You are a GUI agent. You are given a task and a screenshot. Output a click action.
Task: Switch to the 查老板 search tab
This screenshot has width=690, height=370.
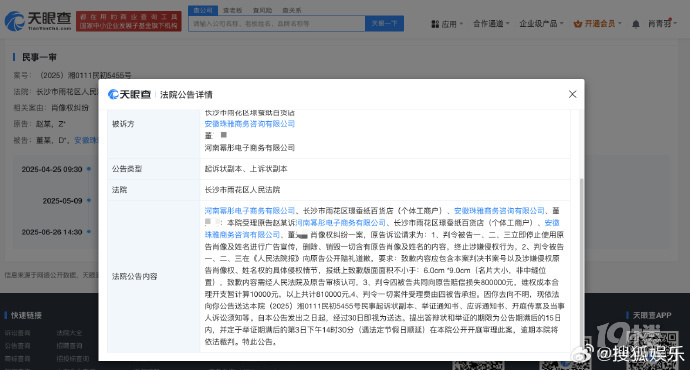point(232,10)
